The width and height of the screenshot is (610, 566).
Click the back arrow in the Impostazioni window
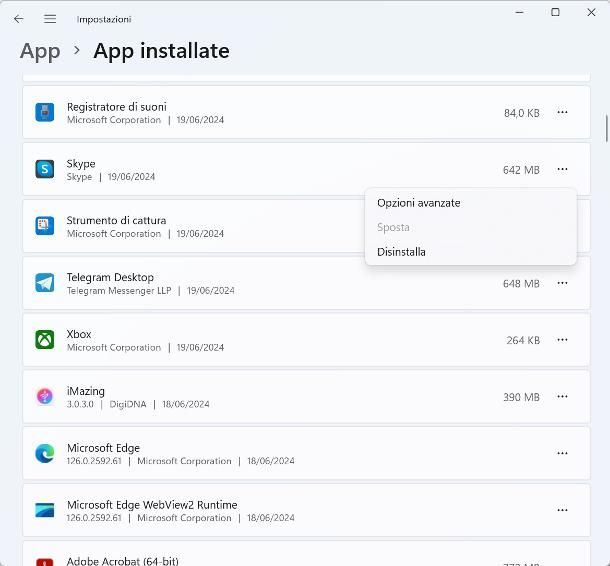(x=18, y=19)
